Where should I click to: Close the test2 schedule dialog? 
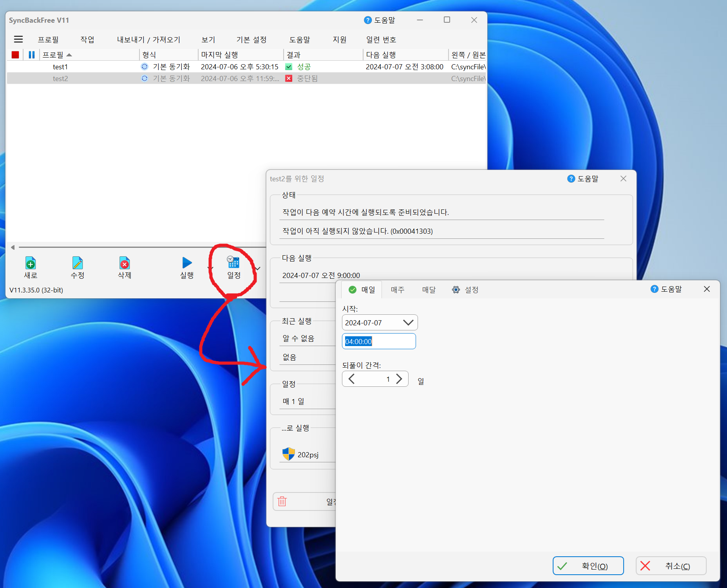(623, 179)
